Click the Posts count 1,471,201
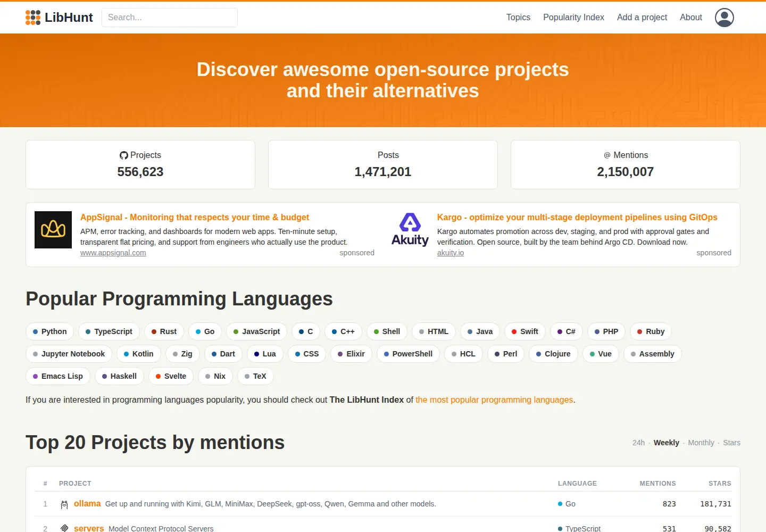766x532 pixels. [383, 172]
